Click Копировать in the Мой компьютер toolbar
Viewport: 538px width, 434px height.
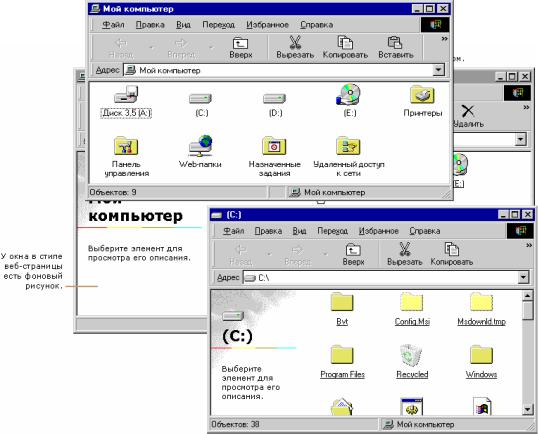point(345,48)
